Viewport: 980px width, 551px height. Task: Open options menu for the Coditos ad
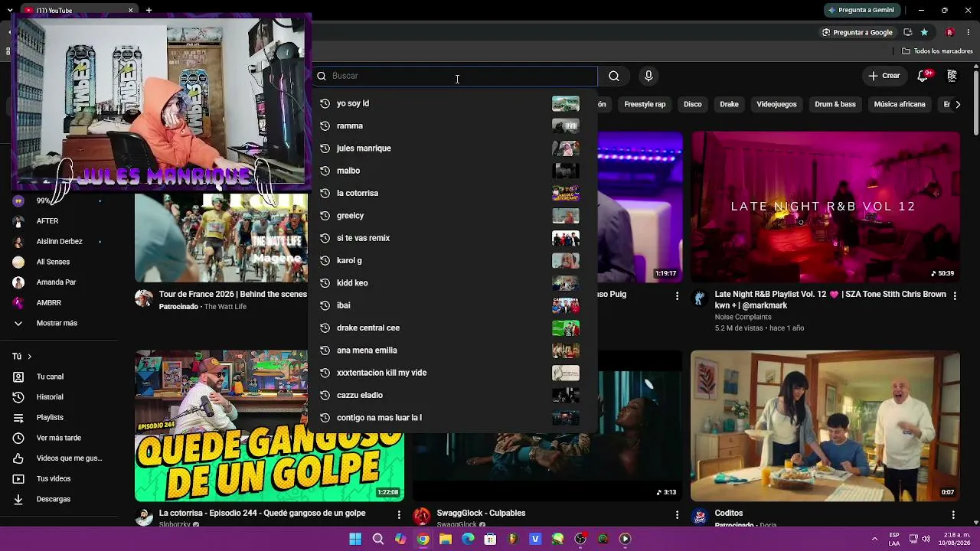(953, 514)
